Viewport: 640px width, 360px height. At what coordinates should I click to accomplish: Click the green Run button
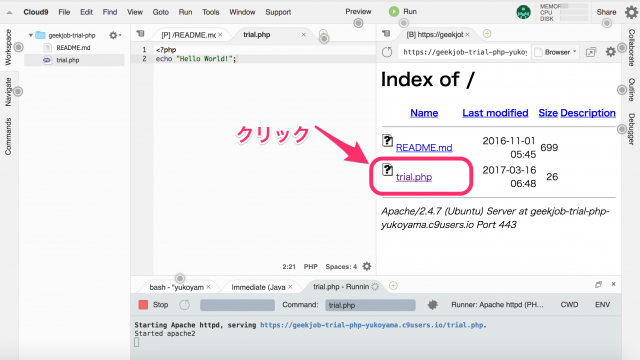point(403,11)
